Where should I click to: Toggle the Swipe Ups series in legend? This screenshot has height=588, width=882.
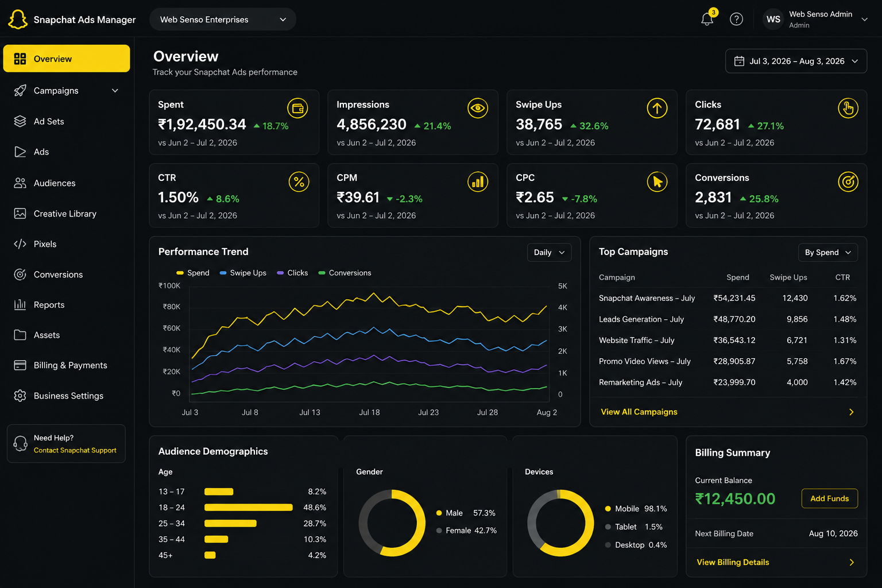243,273
